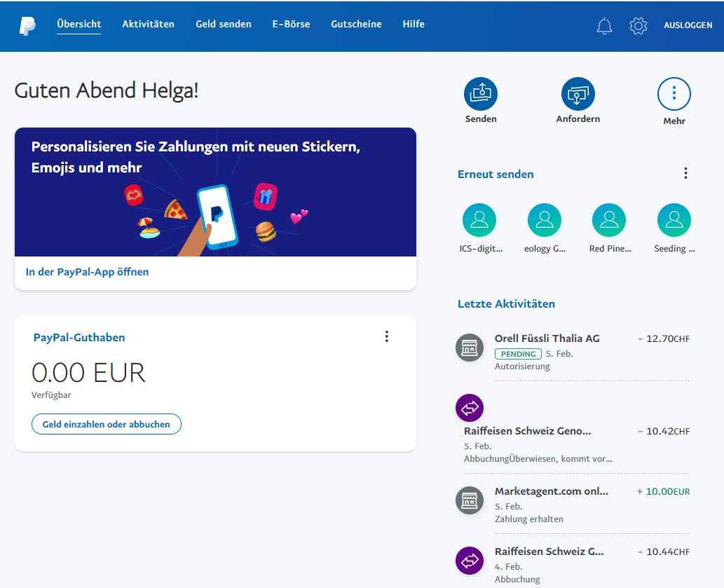Click the Zahlung erhalten status text

[528, 519]
